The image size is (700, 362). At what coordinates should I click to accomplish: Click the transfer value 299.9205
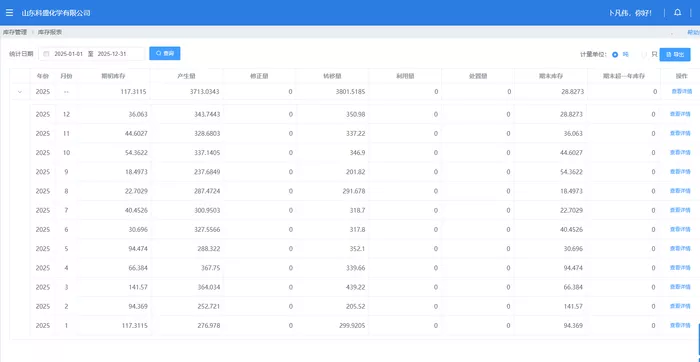click(x=352, y=325)
